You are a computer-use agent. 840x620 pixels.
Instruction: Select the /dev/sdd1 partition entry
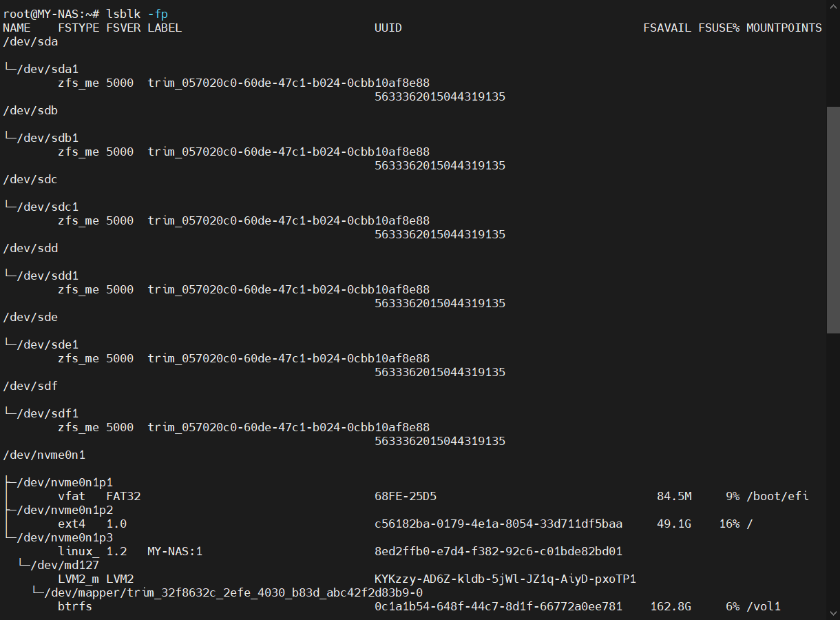(x=48, y=276)
